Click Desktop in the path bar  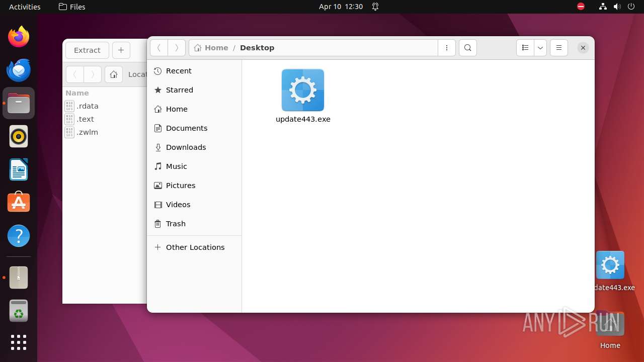[257, 48]
